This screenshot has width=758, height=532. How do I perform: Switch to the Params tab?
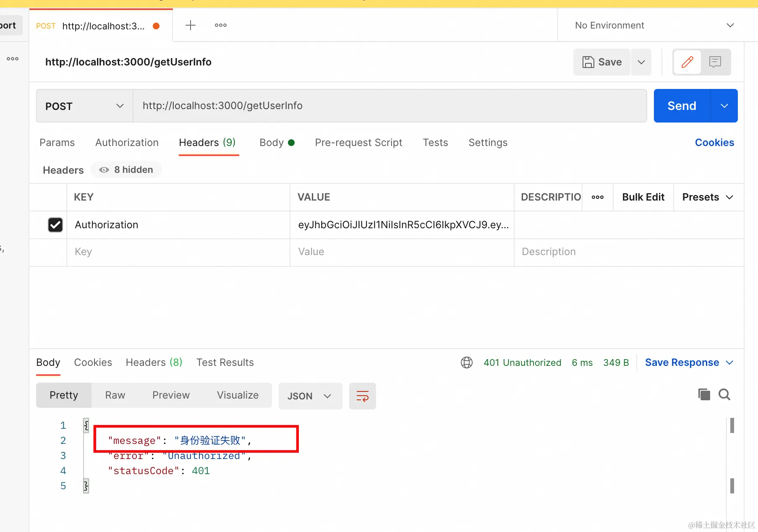point(57,143)
